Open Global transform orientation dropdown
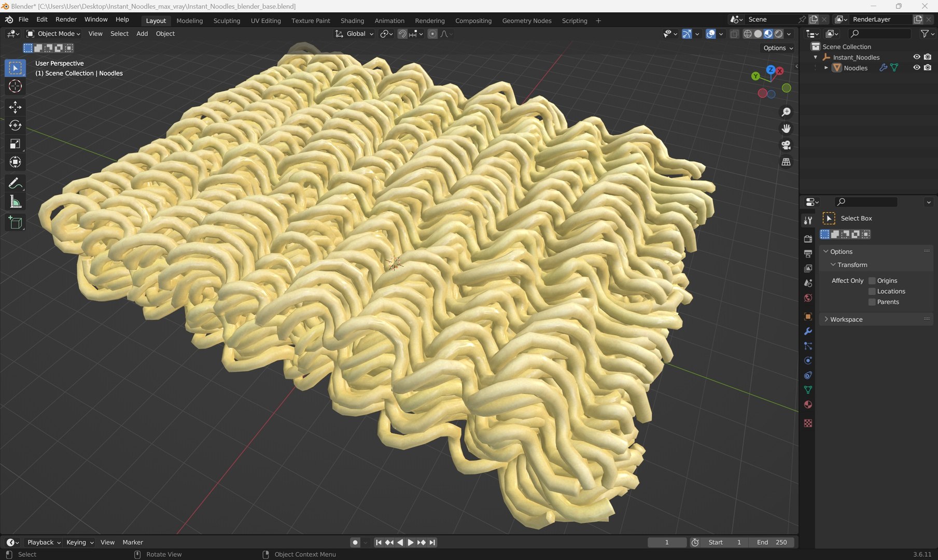The image size is (938, 560). [354, 34]
